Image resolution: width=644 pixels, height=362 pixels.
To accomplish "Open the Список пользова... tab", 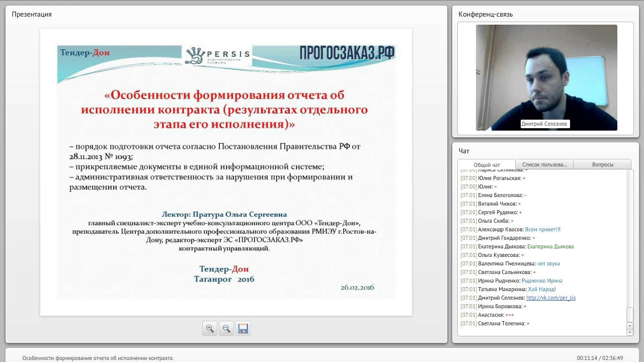I will pos(544,164).
